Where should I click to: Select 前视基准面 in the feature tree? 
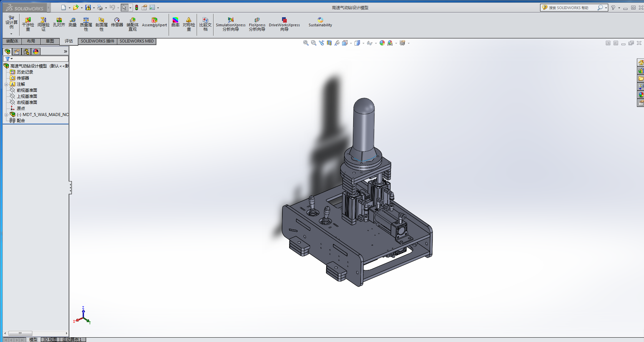[x=27, y=90]
